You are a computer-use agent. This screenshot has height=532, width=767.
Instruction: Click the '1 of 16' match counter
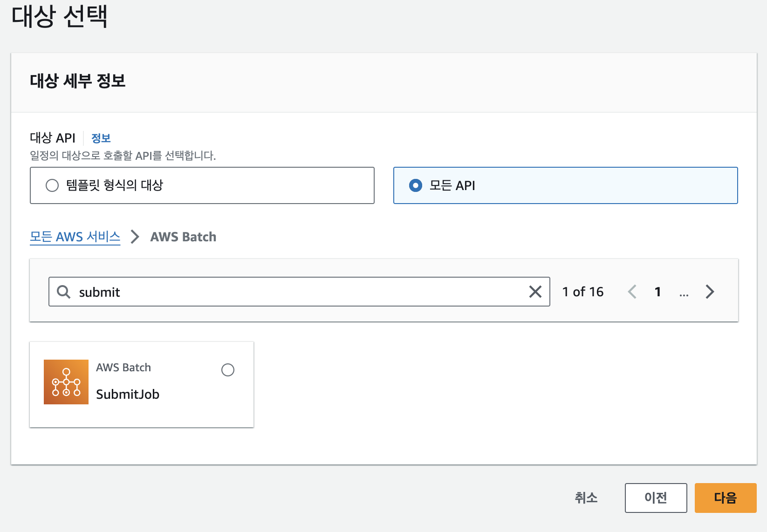582,292
